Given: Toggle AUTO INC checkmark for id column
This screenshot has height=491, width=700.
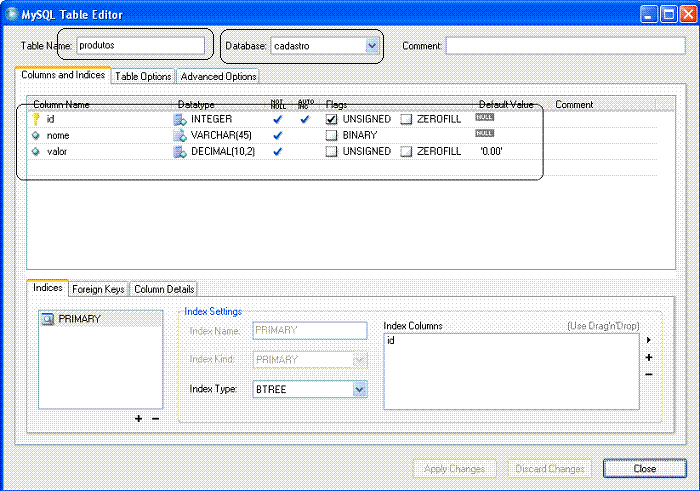Looking at the screenshot, I should click(305, 119).
